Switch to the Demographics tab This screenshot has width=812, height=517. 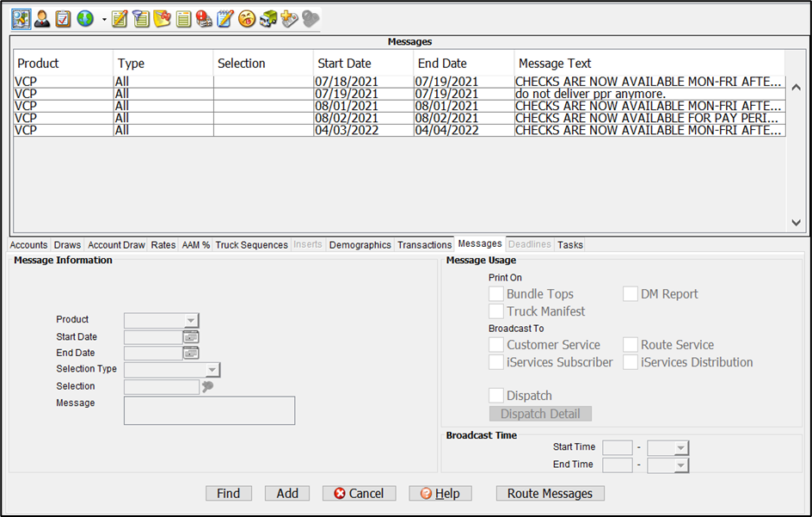(360, 245)
